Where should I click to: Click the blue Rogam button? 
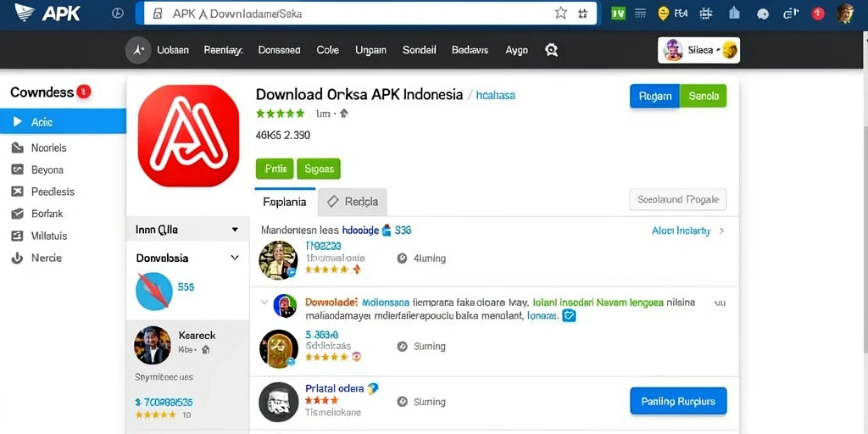pos(655,96)
